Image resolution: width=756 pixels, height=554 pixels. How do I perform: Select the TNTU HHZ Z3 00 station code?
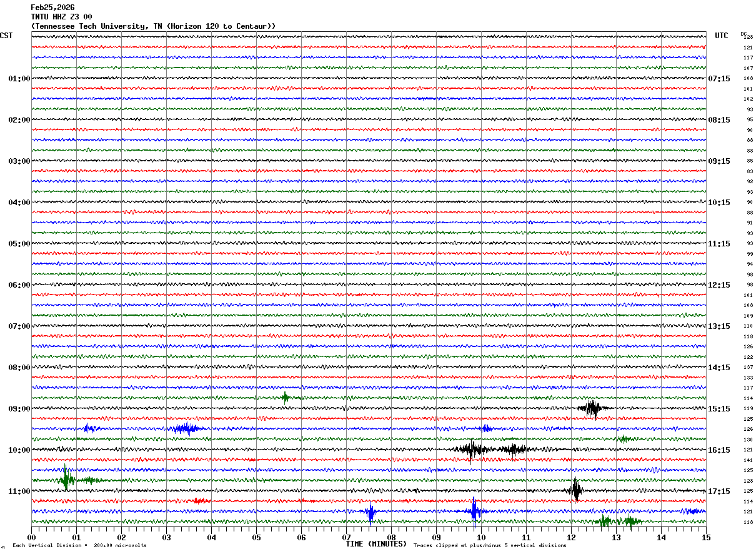[61, 17]
